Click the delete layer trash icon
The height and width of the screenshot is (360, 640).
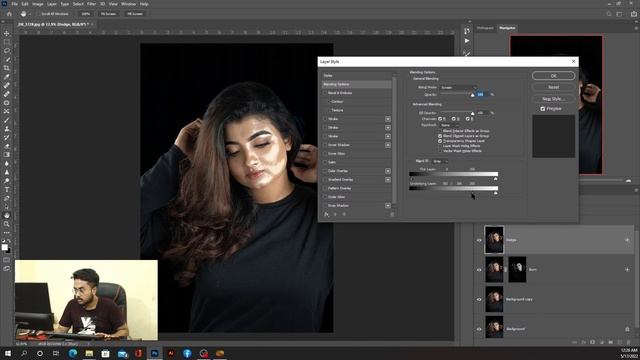tap(629, 342)
